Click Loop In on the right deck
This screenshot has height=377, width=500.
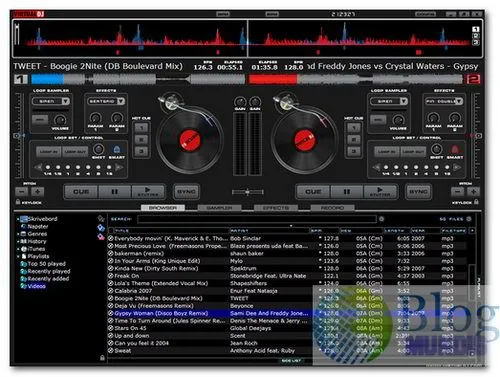coord(387,152)
